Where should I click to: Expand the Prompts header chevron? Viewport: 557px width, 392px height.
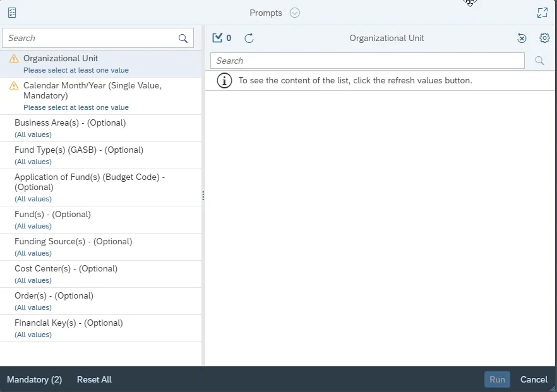point(295,13)
